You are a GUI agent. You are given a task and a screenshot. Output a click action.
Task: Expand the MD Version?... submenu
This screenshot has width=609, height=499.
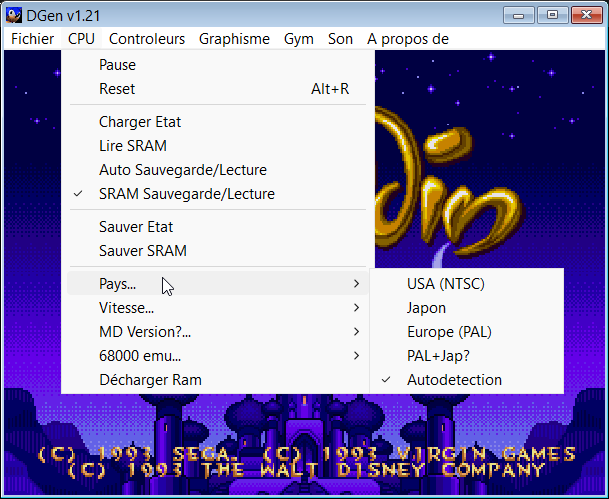click(x=218, y=332)
